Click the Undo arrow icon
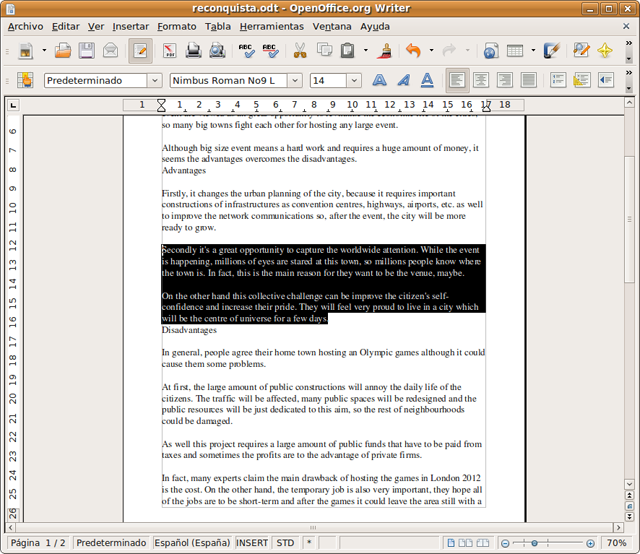 click(412, 50)
